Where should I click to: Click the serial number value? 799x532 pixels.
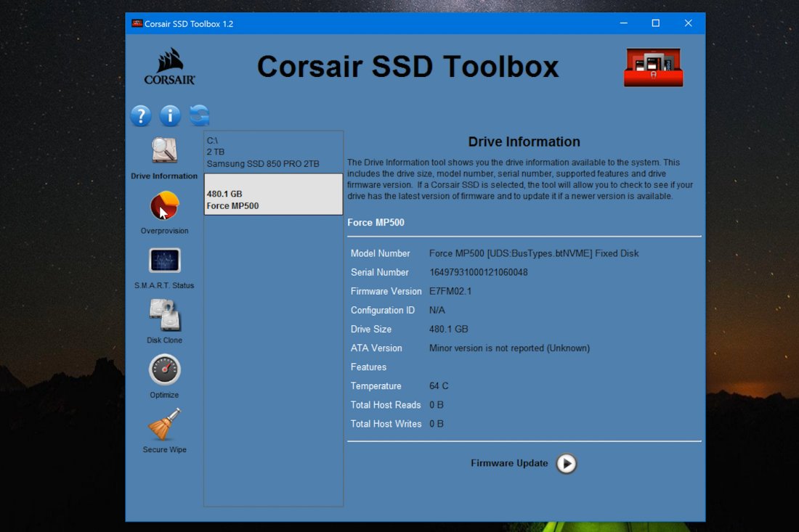[478, 272]
